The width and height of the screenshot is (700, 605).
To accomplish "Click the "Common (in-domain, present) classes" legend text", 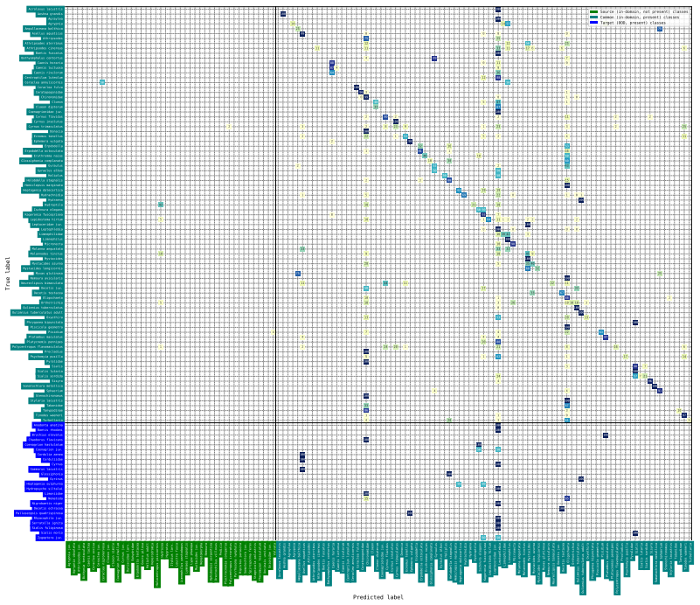I will click(x=640, y=17).
